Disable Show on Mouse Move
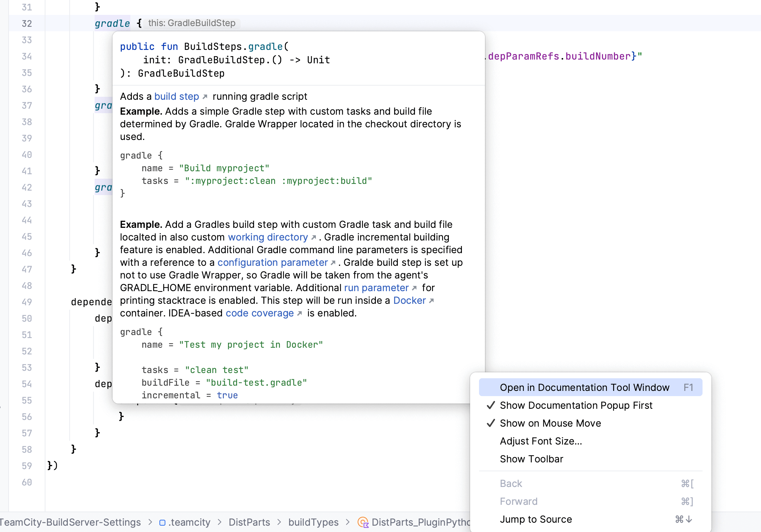Screen dimensions: 761x532 [550, 423]
